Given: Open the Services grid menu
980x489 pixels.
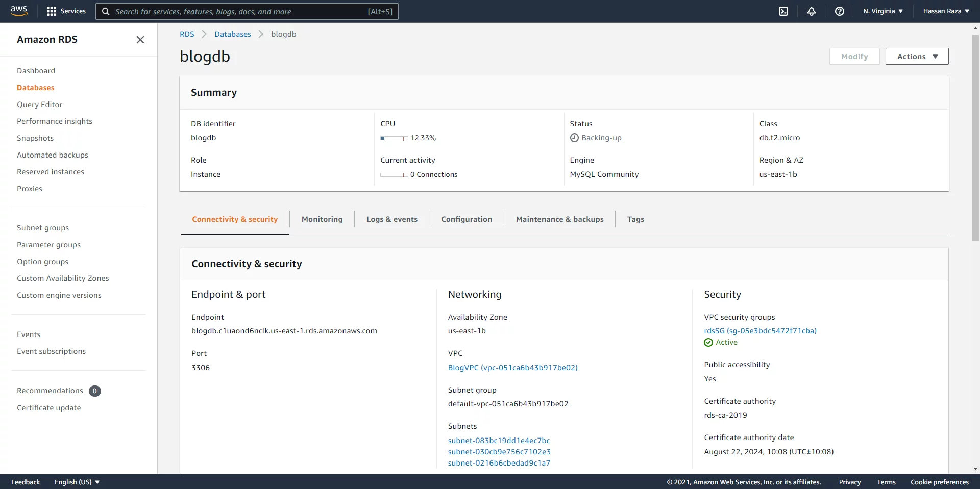Looking at the screenshot, I should point(66,11).
